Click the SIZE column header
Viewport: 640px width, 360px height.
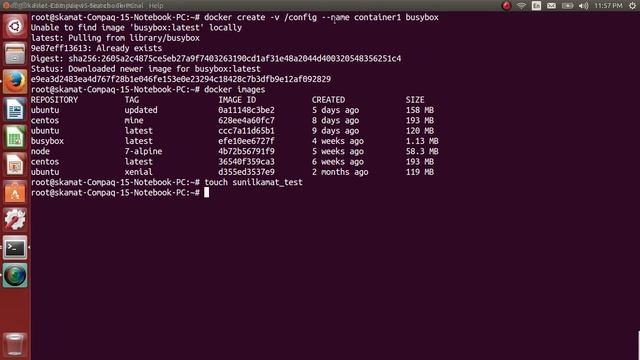415,100
